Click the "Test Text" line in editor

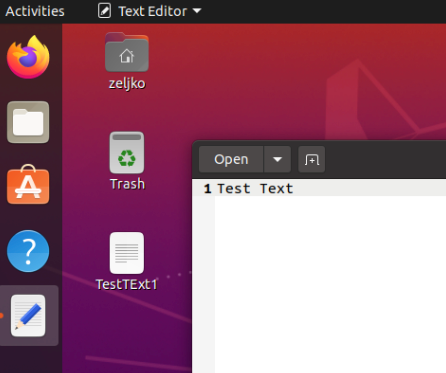point(255,189)
